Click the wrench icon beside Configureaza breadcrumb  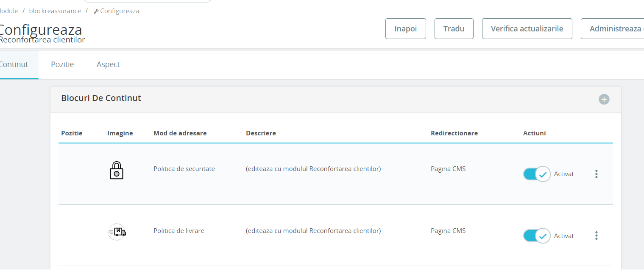[96, 11]
